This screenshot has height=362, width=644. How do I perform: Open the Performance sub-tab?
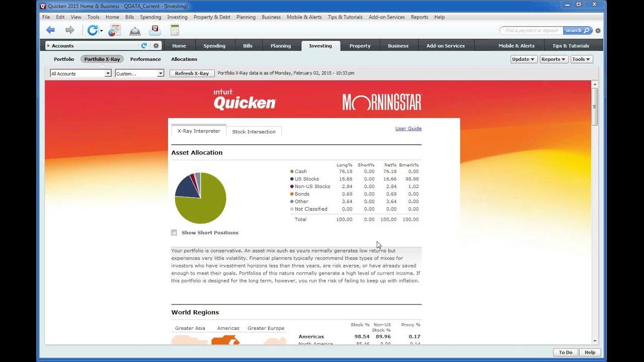click(x=145, y=59)
